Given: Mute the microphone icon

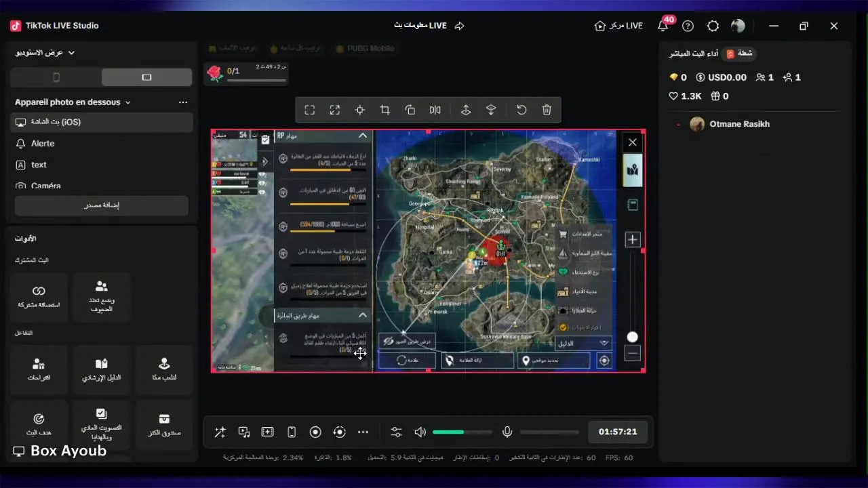Looking at the screenshot, I should point(507,432).
